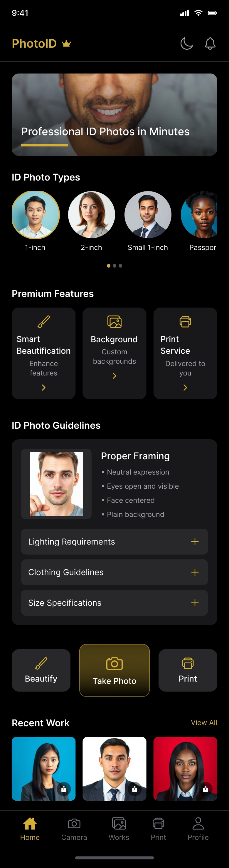The height and width of the screenshot is (868, 229).
Task: Click the second carousel page dot
Action: click(114, 266)
